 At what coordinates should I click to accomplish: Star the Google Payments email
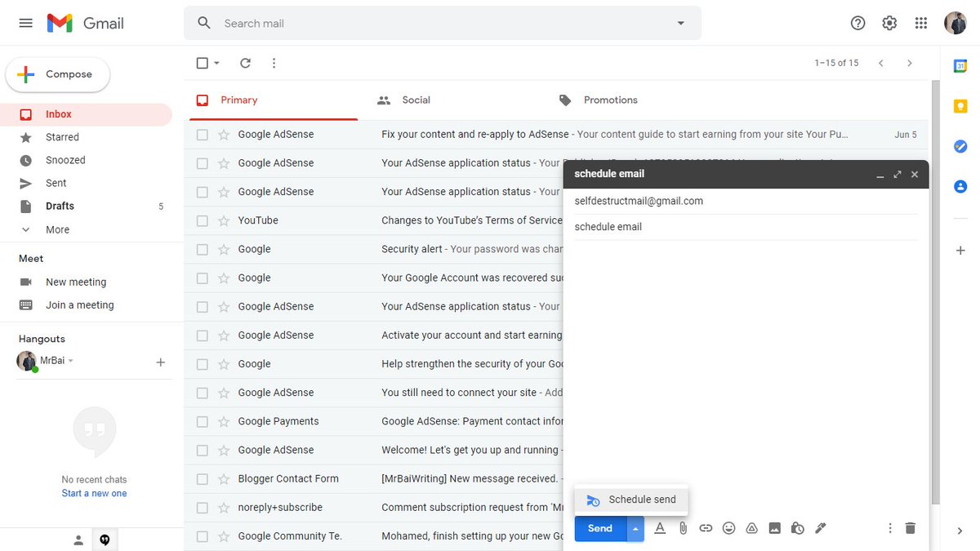pyautogui.click(x=224, y=421)
